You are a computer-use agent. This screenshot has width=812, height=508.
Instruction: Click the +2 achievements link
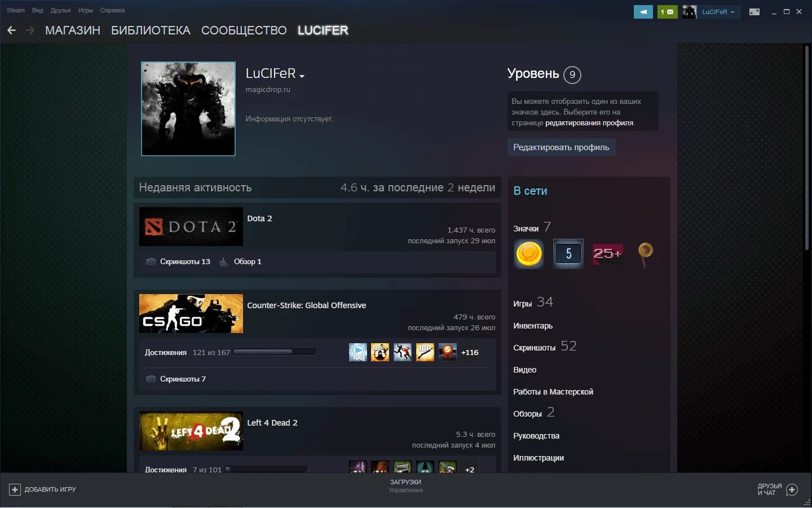point(470,469)
